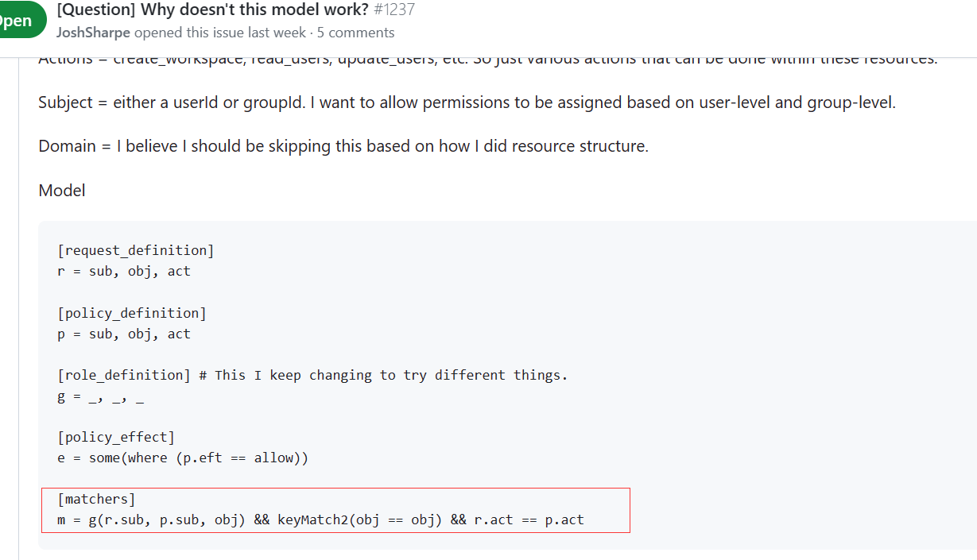Screen dimensions: 977x560
Task: Select the [policy_effect] heading
Action: pyautogui.click(x=114, y=436)
